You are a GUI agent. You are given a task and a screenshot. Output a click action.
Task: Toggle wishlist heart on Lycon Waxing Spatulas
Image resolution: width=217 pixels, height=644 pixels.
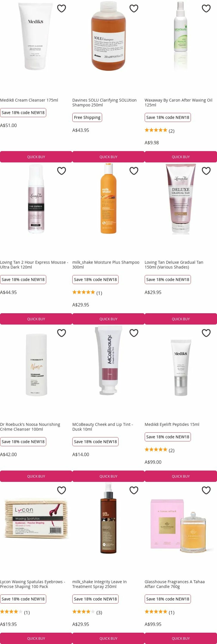pos(61,490)
